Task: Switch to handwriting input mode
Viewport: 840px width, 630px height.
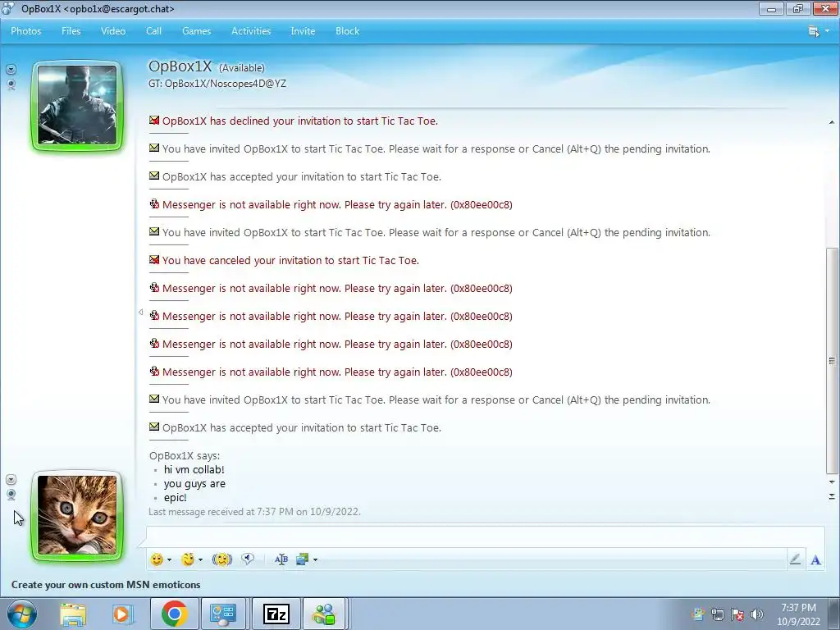Action: [795, 559]
